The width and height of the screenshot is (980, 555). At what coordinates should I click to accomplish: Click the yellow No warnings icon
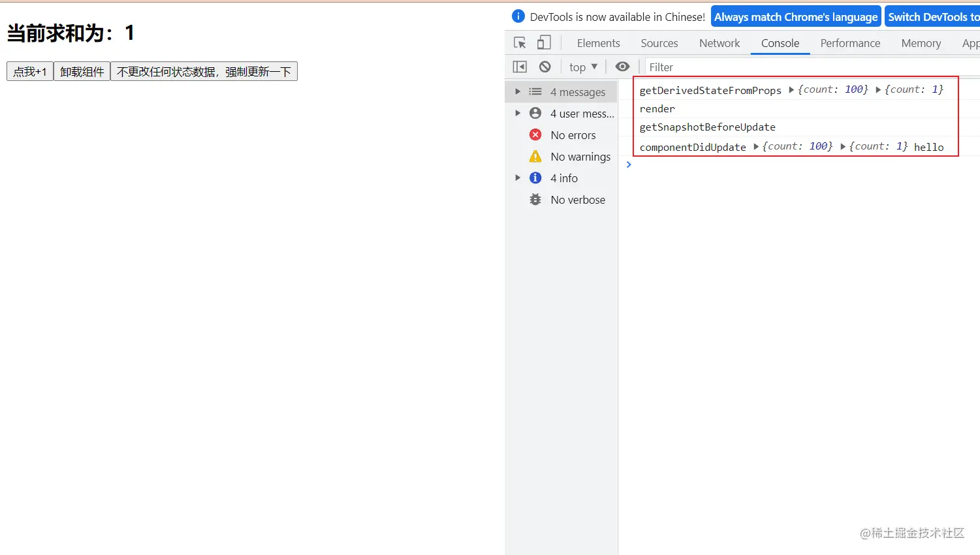[535, 156]
